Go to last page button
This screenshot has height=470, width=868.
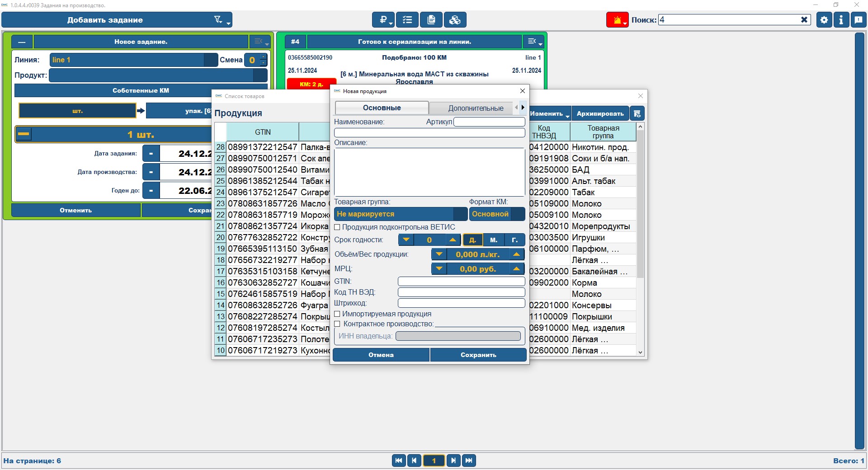[469, 461]
